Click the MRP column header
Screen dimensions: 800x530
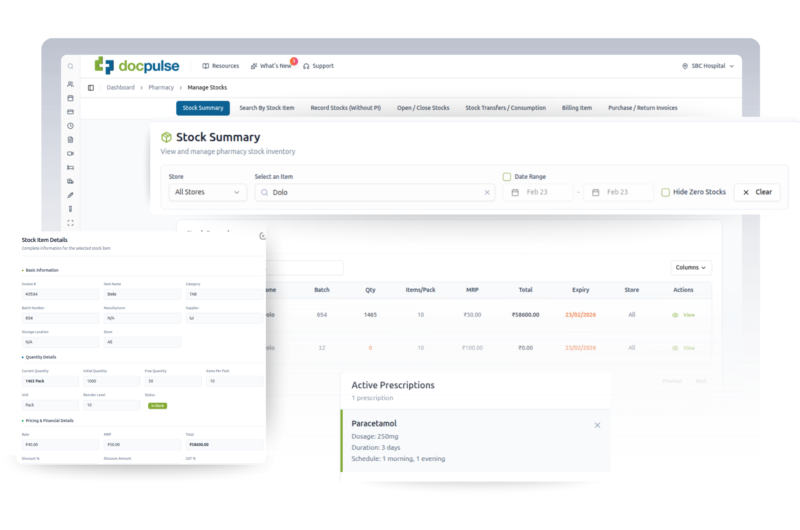click(x=472, y=290)
